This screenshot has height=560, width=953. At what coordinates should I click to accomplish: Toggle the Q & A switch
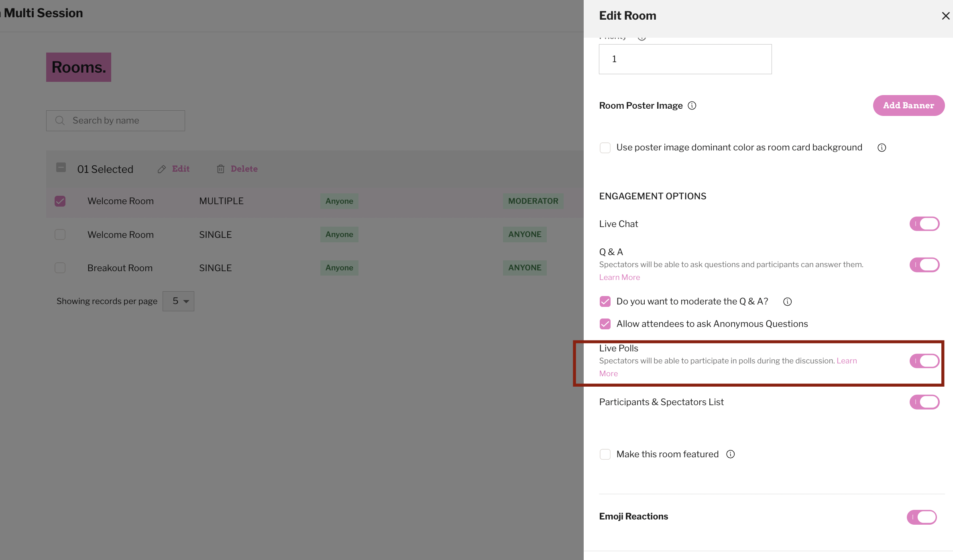coord(924,265)
